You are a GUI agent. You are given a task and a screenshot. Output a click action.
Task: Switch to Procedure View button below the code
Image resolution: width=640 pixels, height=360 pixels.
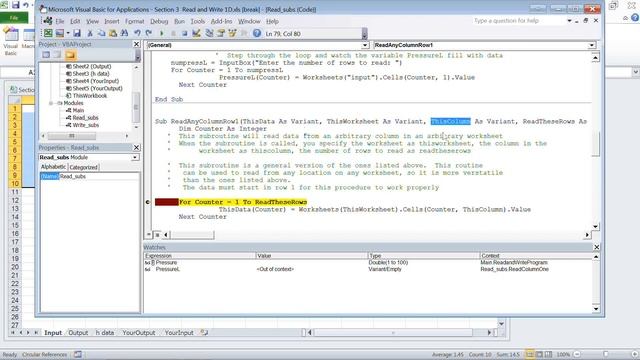coord(149,235)
